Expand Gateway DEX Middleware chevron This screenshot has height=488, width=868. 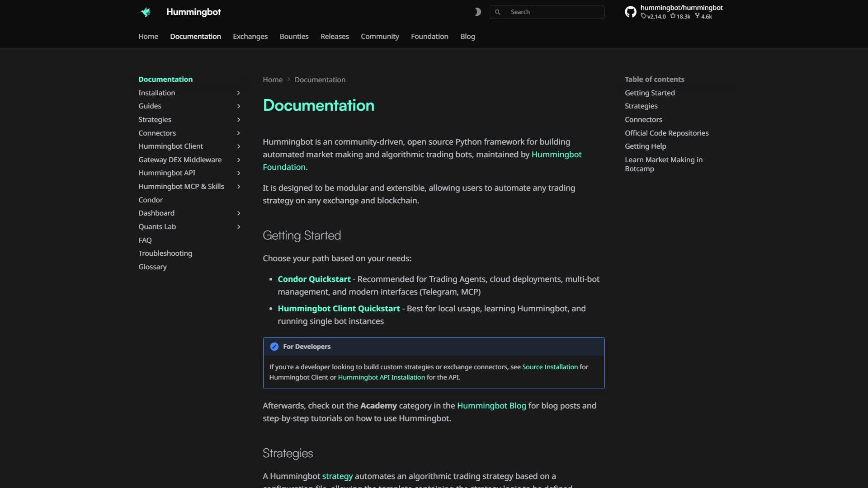pos(239,160)
